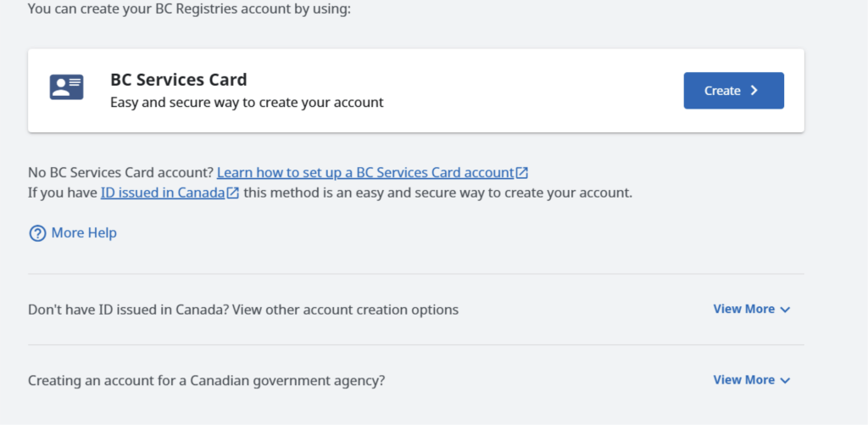Screen dimensions: 868x425
Task: Click the BC Services Card heading
Action: [179, 80]
